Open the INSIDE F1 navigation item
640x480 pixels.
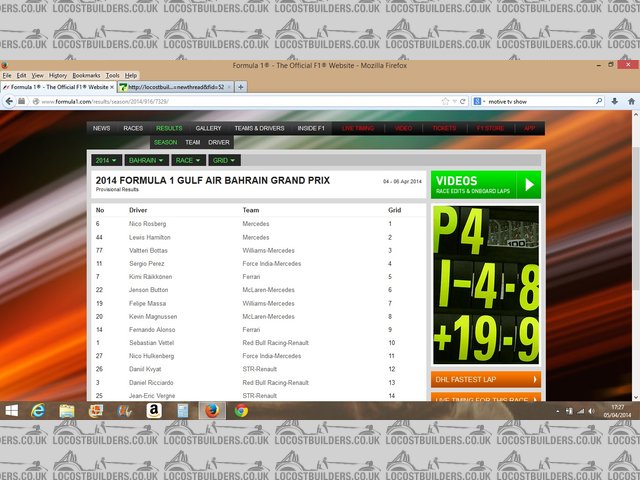tap(311, 128)
